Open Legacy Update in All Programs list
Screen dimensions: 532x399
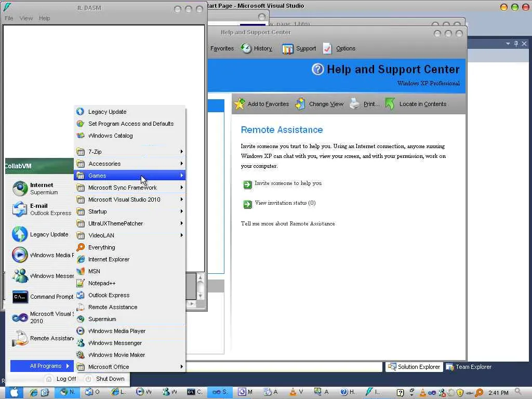[x=129, y=112]
